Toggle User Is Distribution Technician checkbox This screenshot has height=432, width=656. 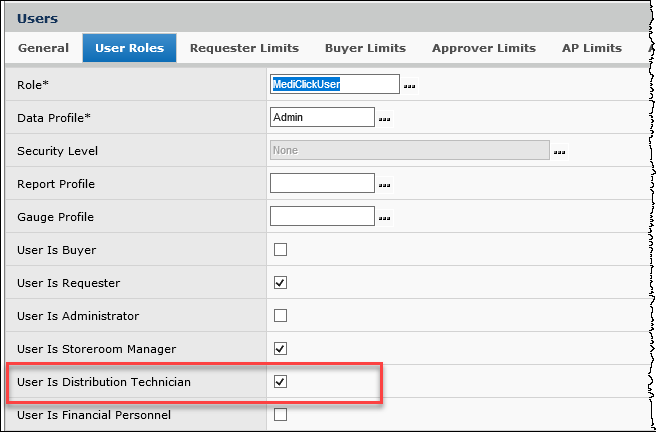point(280,381)
